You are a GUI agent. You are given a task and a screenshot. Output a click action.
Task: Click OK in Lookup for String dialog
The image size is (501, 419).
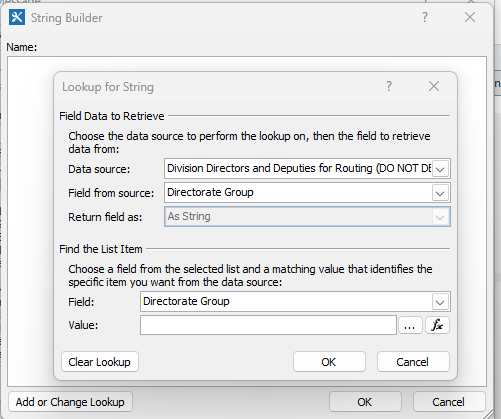coord(329,362)
